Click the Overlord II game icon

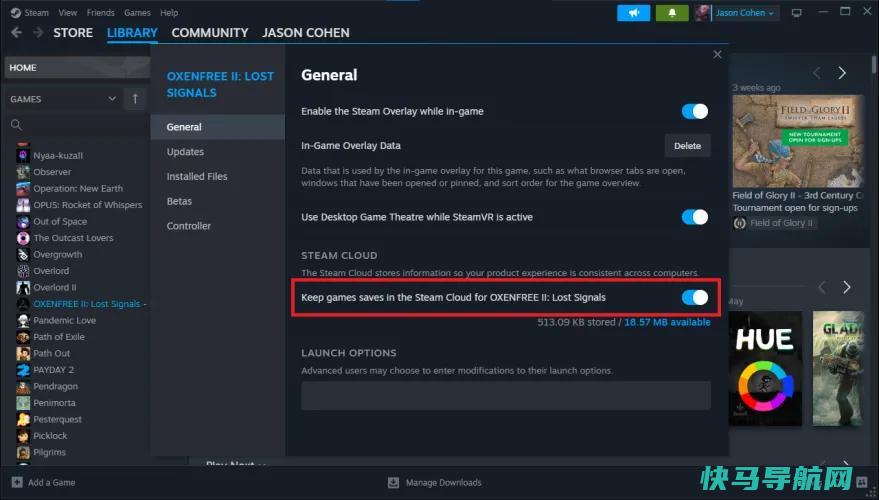[23, 288]
